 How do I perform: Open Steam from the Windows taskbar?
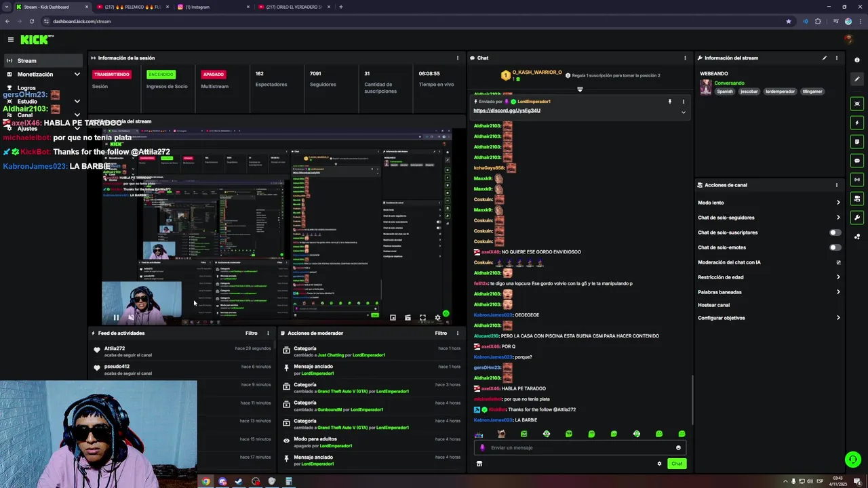[x=239, y=481]
